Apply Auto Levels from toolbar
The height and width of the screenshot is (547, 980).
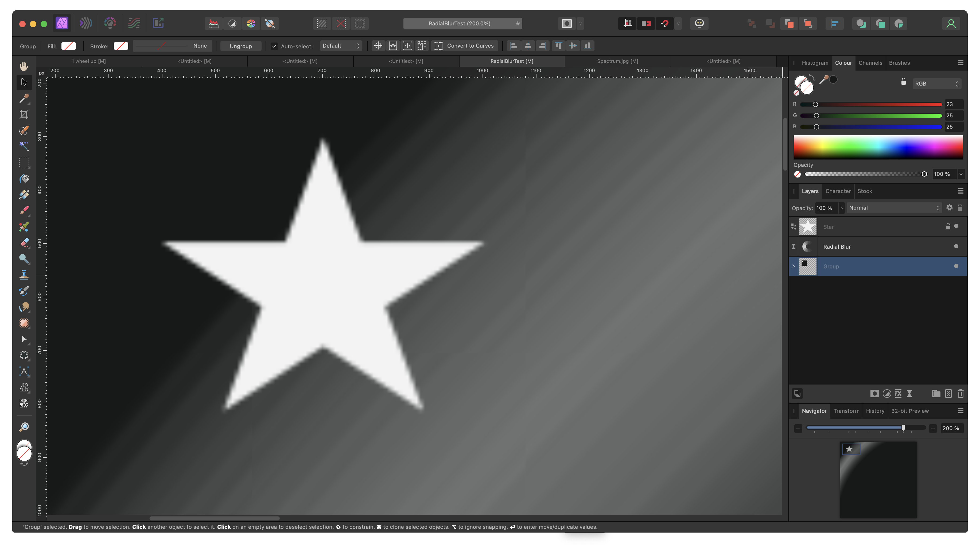pos(214,24)
